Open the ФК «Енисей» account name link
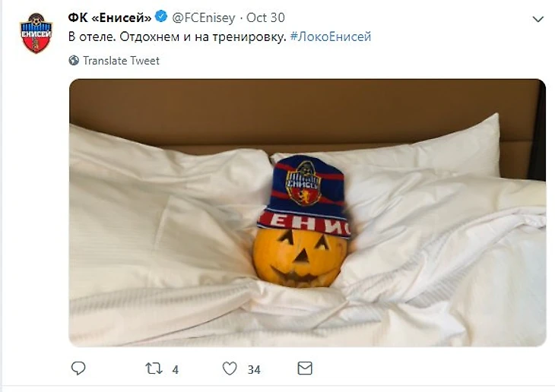Viewport: 555px width, 392px height. click(110, 17)
